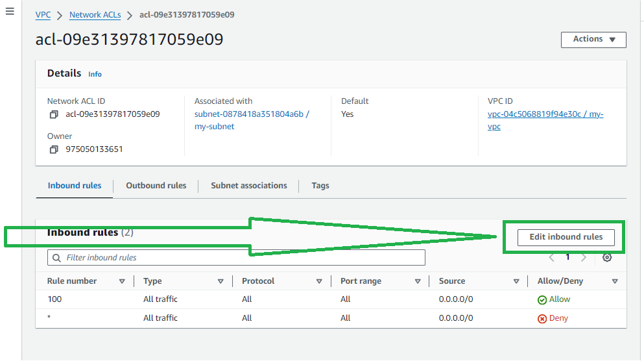Click All traffic type in rule 100
644x363 pixels.
(160, 299)
